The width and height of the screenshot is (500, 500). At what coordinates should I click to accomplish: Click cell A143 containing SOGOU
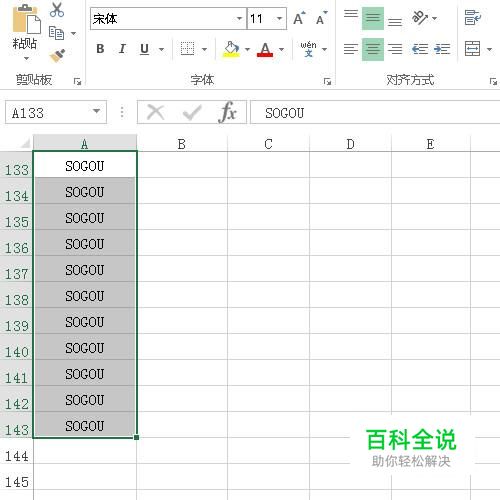[85, 425]
